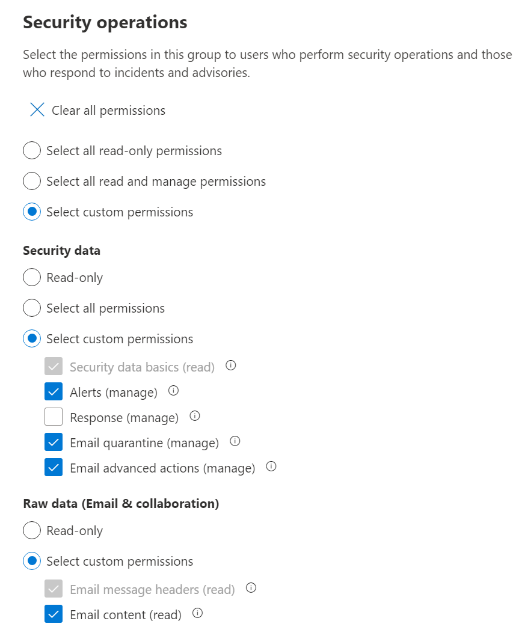Uncheck Email content (read) checkbox

pyautogui.click(x=53, y=614)
